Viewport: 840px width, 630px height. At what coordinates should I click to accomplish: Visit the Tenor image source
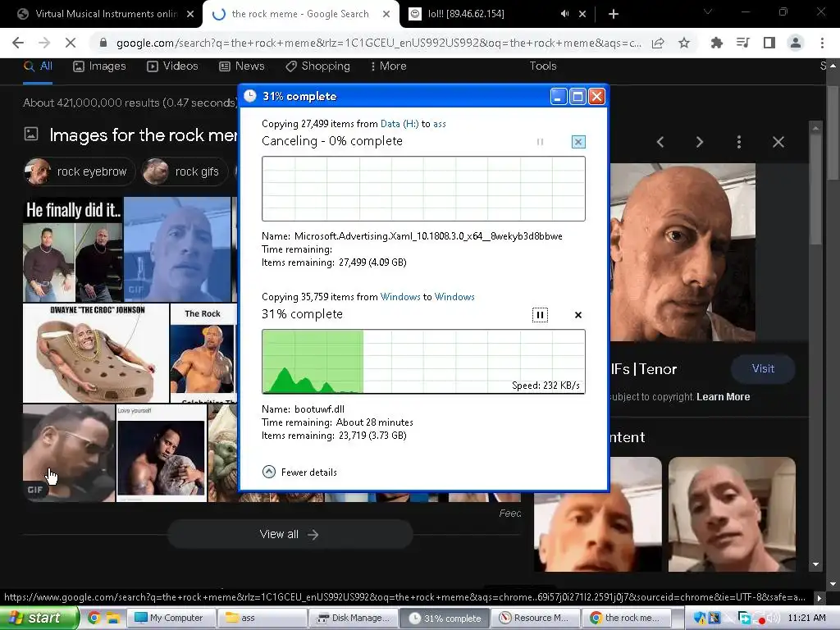763,368
